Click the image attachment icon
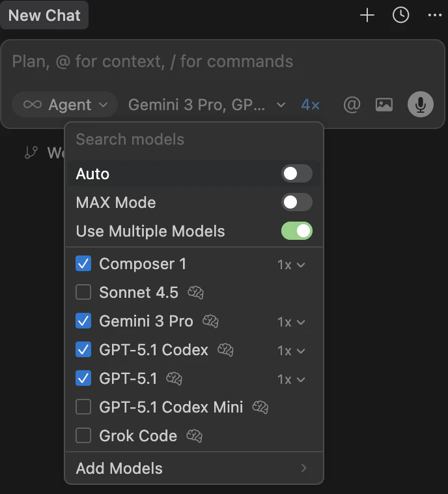The width and height of the screenshot is (448, 494). click(384, 104)
